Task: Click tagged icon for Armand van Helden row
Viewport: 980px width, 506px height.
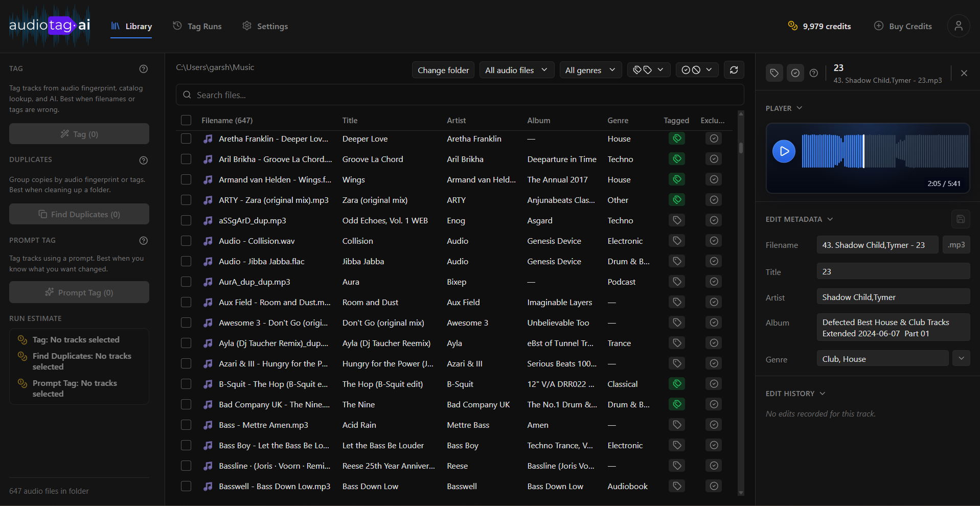Action: (x=677, y=179)
